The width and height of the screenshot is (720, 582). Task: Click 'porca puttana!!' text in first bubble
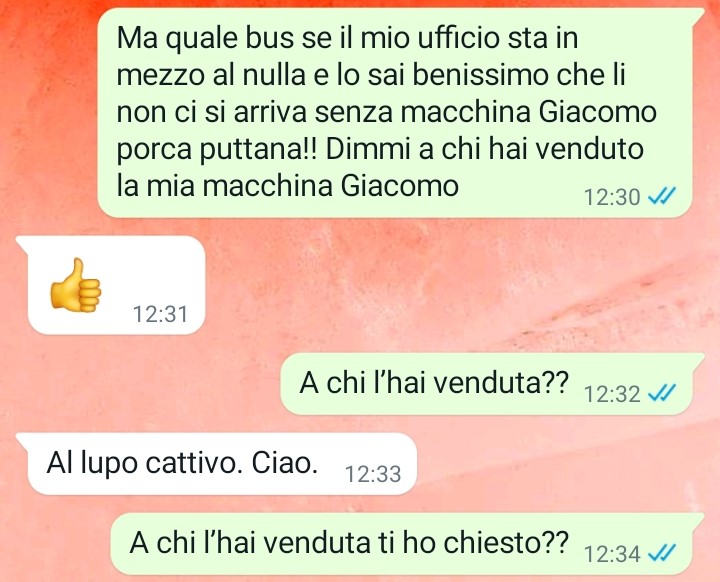pos(217,149)
